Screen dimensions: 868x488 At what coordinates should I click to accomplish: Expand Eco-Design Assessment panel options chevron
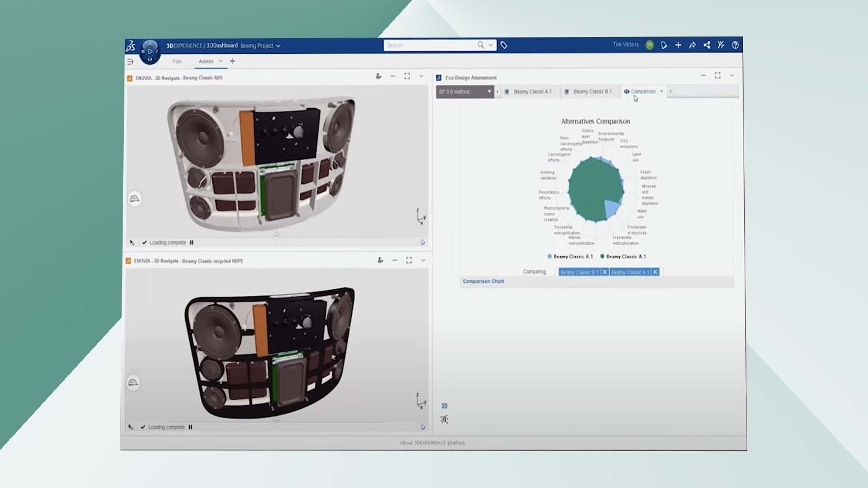(x=731, y=76)
